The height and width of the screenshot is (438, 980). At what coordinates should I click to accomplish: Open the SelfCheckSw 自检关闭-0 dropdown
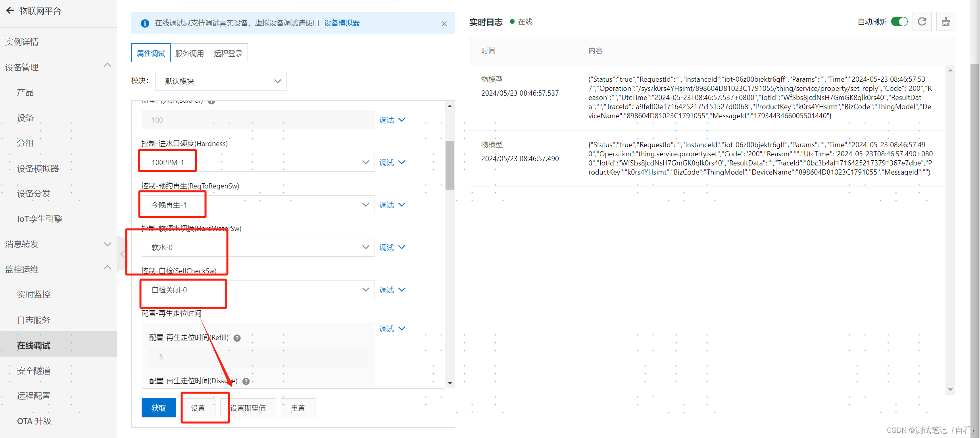click(x=258, y=290)
